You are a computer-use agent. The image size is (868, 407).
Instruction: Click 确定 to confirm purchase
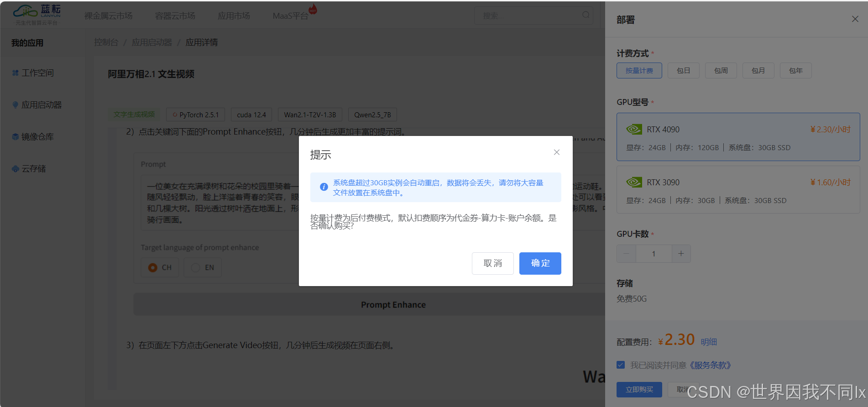pos(540,263)
